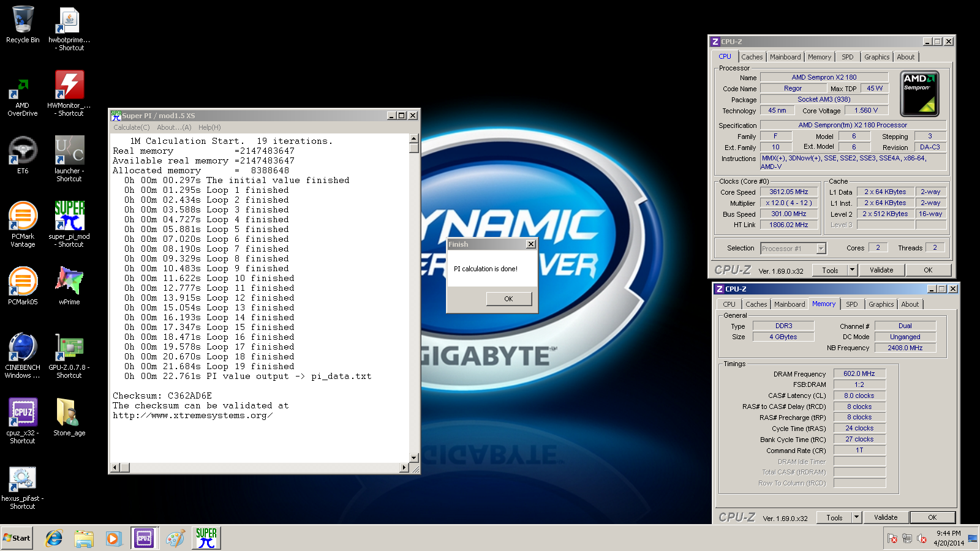Click the network tray icon
The height and width of the screenshot is (551, 980).
coord(907,539)
